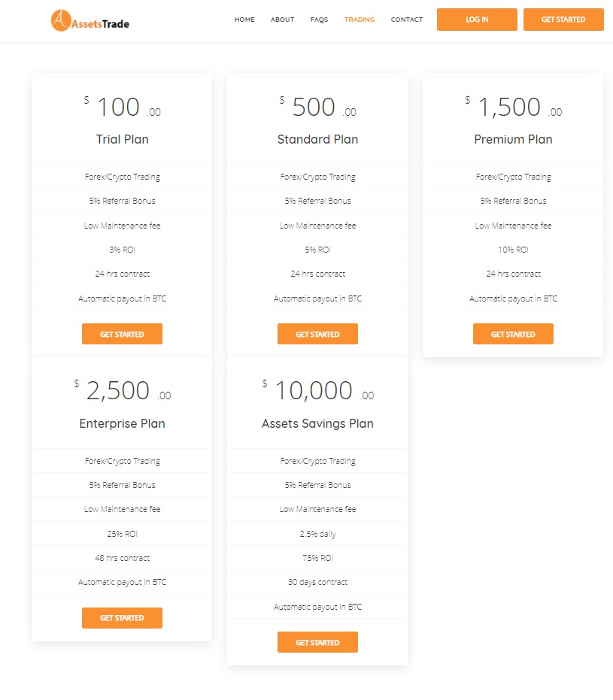This screenshot has height=700, width=613.
Task: Click the LOG IN button
Action: click(x=477, y=20)
